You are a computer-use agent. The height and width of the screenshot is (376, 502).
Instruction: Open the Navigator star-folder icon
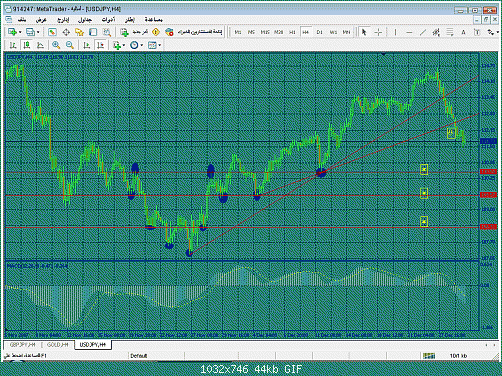click(x=79, y=32)
